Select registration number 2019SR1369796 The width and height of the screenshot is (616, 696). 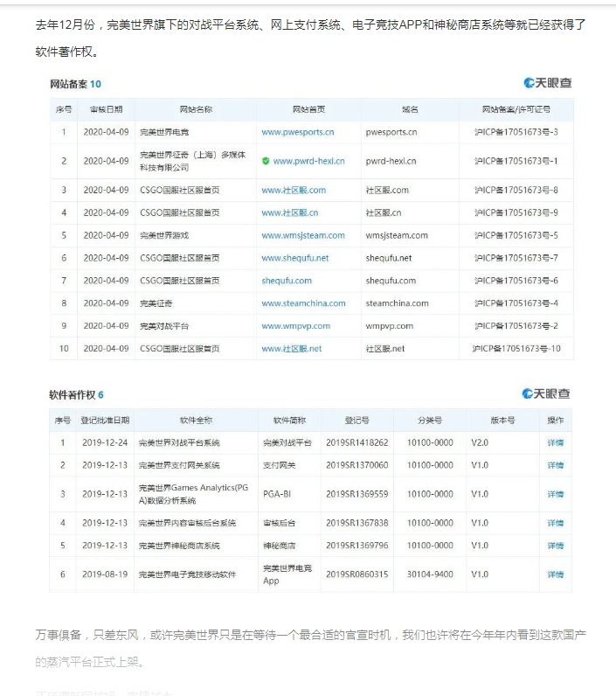point(357,546)
